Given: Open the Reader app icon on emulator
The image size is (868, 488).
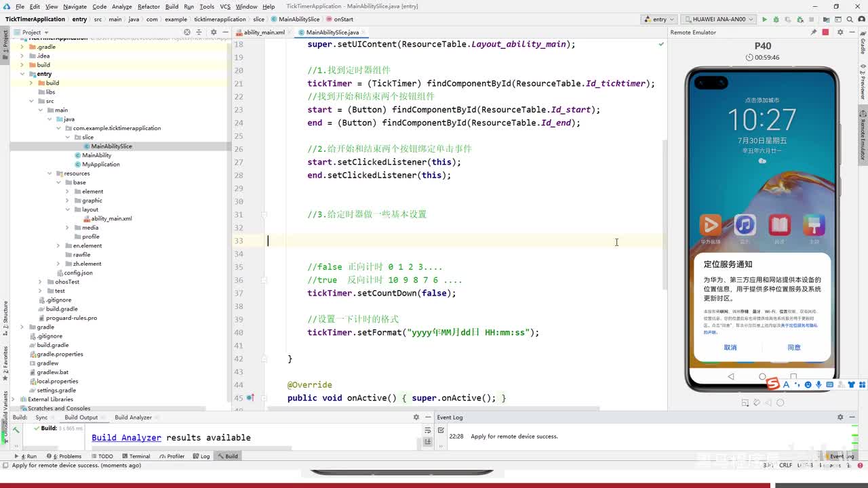Looking at the screenshot, I should 779,225.
